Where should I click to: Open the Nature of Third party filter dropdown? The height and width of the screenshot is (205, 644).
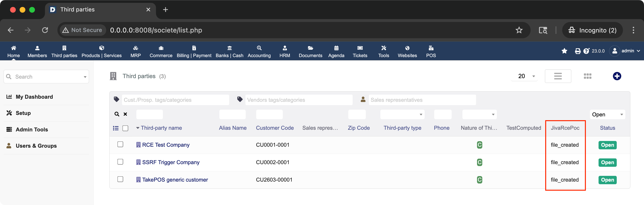(x=479, y=114)
